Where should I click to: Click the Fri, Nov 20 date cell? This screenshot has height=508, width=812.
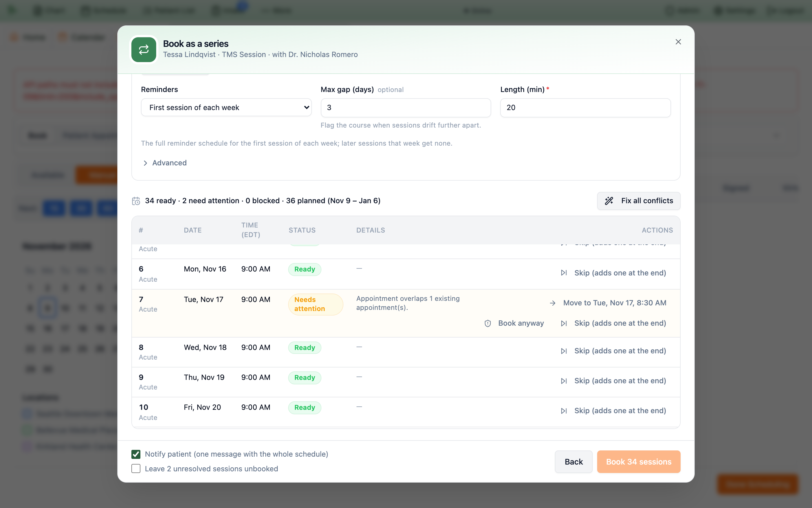click(202, 408)
